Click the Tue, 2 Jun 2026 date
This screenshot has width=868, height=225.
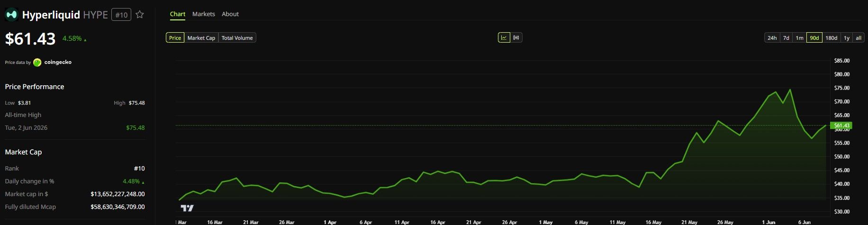26,128
